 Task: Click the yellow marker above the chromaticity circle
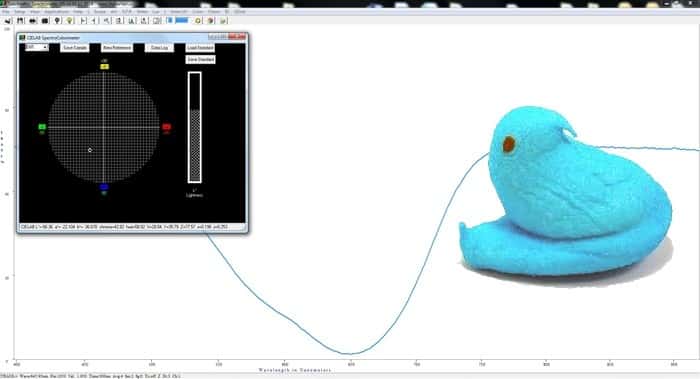tap(104, 67)
